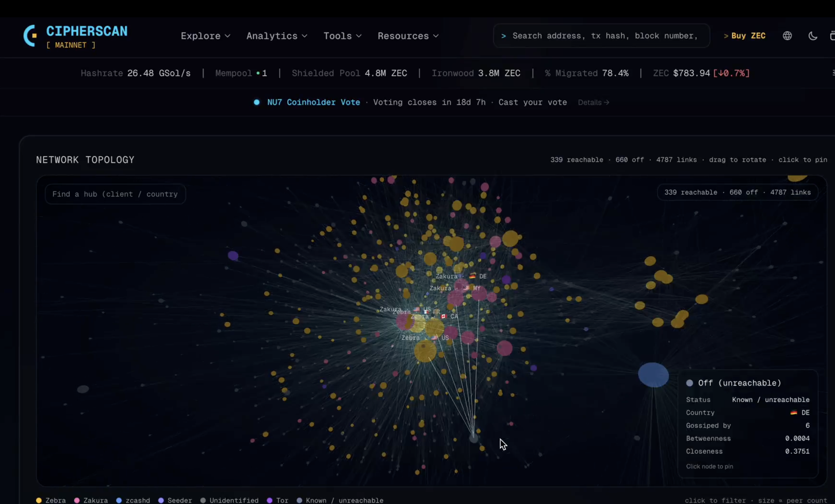
Task: Toggle the Zakura legend filter
Action: (x=91, y=500)
